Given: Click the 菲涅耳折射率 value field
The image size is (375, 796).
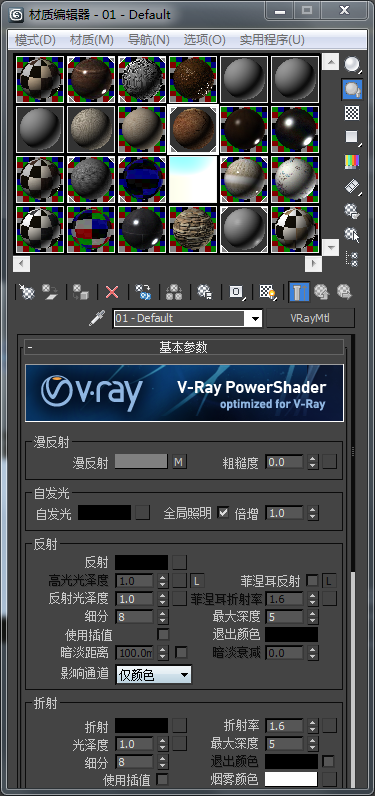Looking at the screenshot, I should [284, 599].
